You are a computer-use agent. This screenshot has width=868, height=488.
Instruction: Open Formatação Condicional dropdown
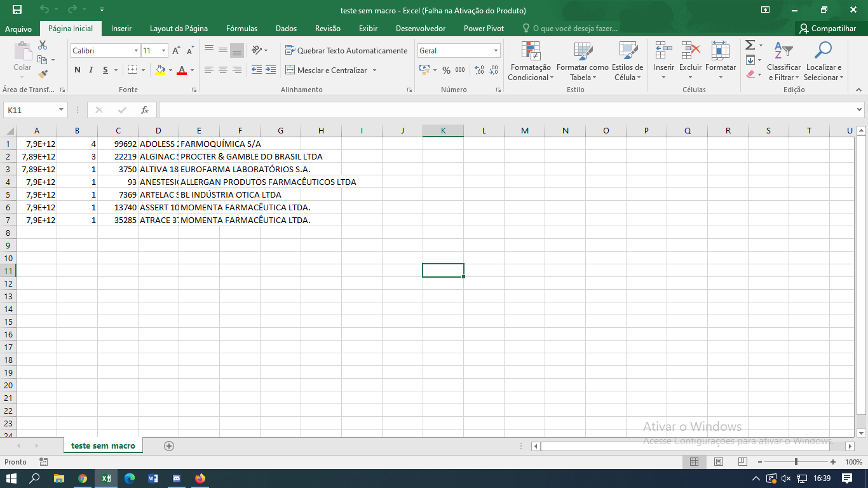(531, 61)
